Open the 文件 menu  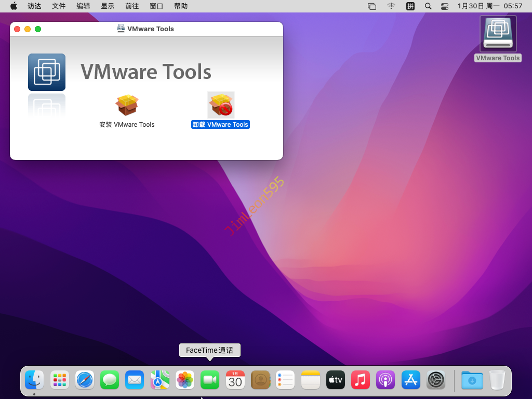[59, 6]
